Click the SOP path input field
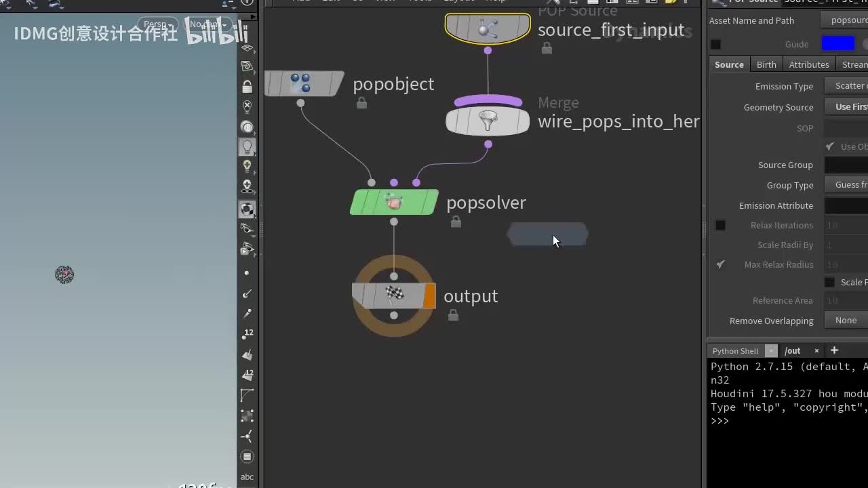 pyautogui.click(x=846, y=128)
